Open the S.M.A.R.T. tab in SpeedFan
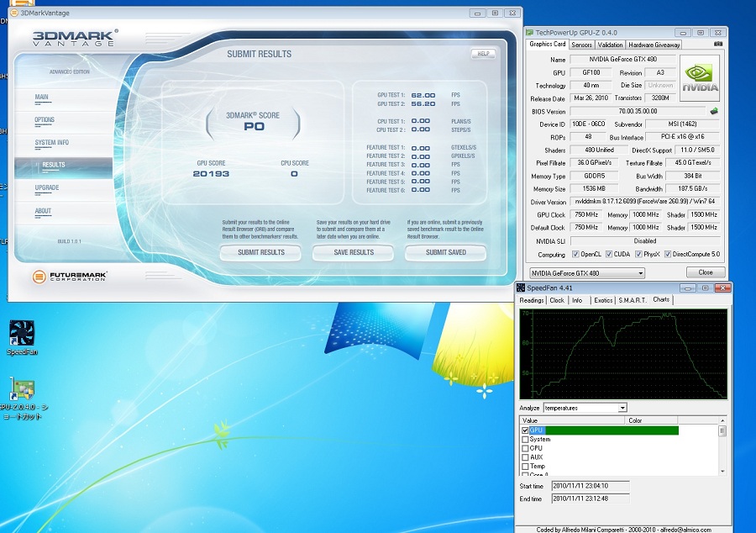Image resolution: width=756 pixels, height=533 pixels. [633, 300]
